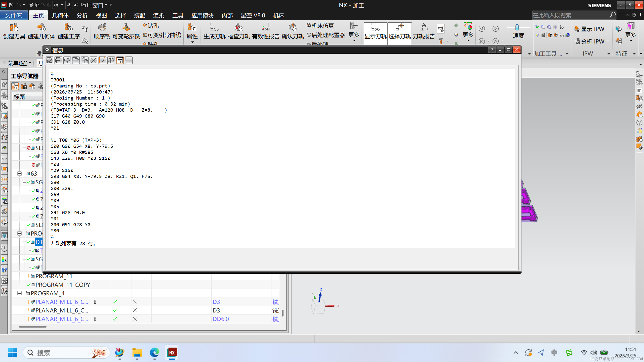644x362 pixels.
Task: Adjust the 速度 slider handle
Action: click(517, 27)
